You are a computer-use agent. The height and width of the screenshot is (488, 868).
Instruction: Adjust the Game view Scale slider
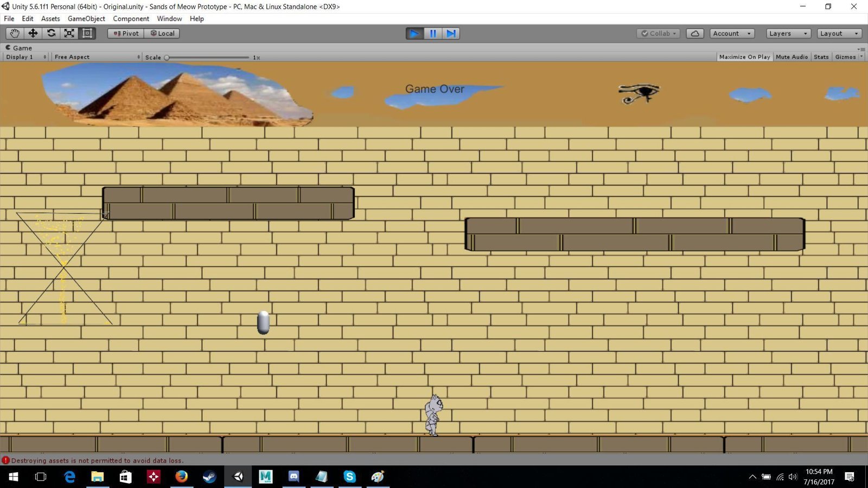pos(208,57)
